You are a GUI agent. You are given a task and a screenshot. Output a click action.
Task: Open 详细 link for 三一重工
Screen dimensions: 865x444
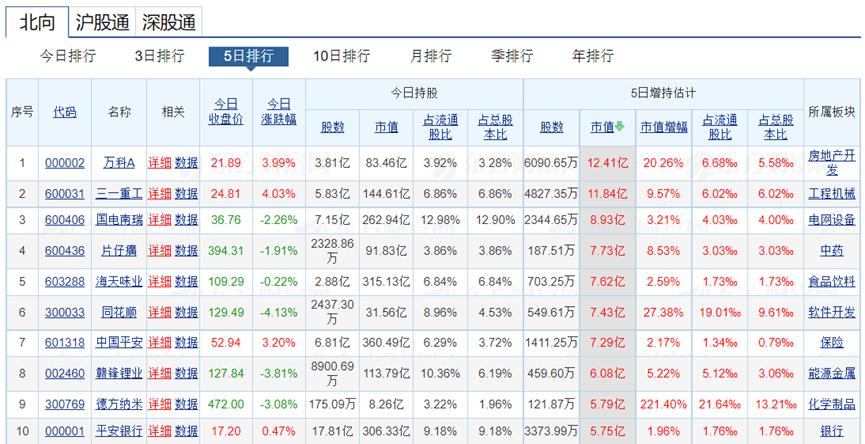pyautogui.click(x=159, y=194)
